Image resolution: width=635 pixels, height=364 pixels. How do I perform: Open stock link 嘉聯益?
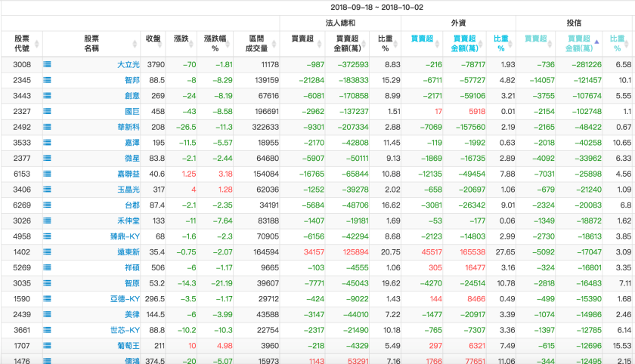[129, 174]
